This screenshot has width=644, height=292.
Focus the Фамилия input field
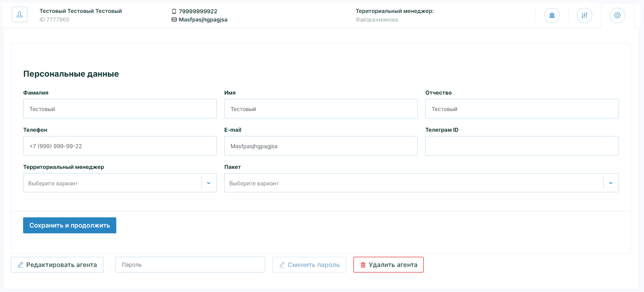(120, 109)
